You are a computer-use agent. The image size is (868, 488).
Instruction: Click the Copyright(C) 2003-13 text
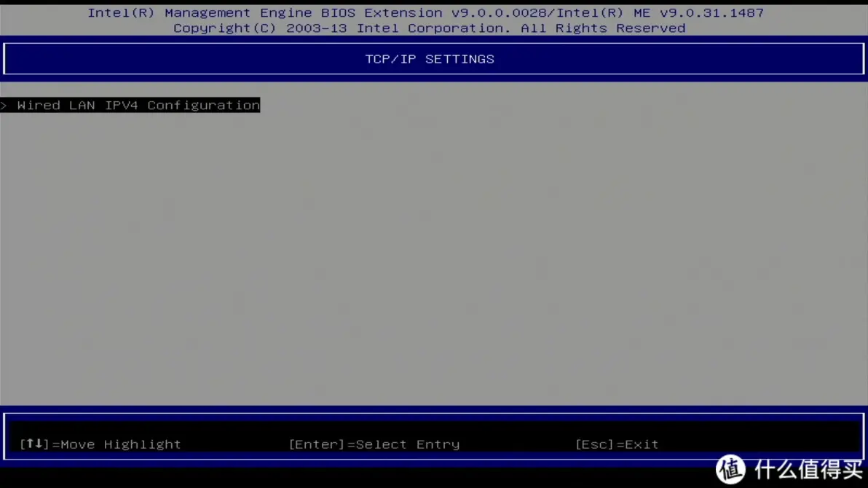[x=259, y=28]
